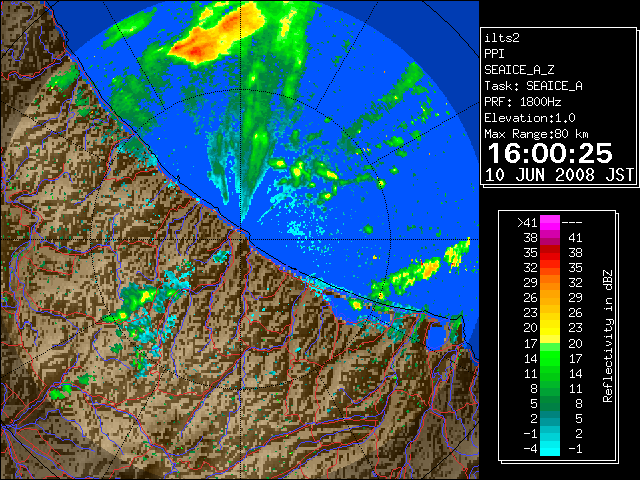Click the dark green 5–8 dBZ swatch
Screen dimensions: 640x480
click(x=550, y=403)
